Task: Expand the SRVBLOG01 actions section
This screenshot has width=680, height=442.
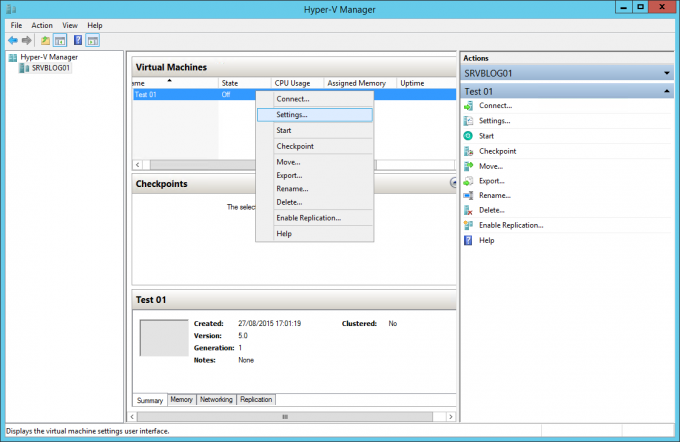Action: (x=667, y=73)
